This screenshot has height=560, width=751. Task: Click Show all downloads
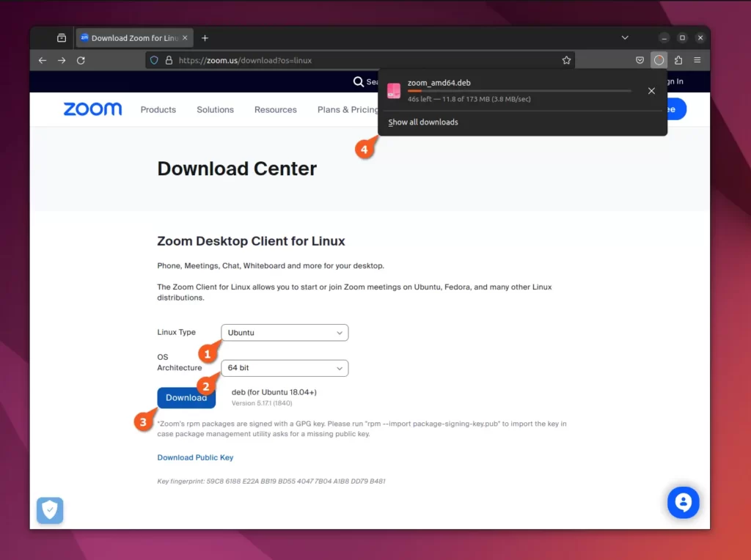423,122
